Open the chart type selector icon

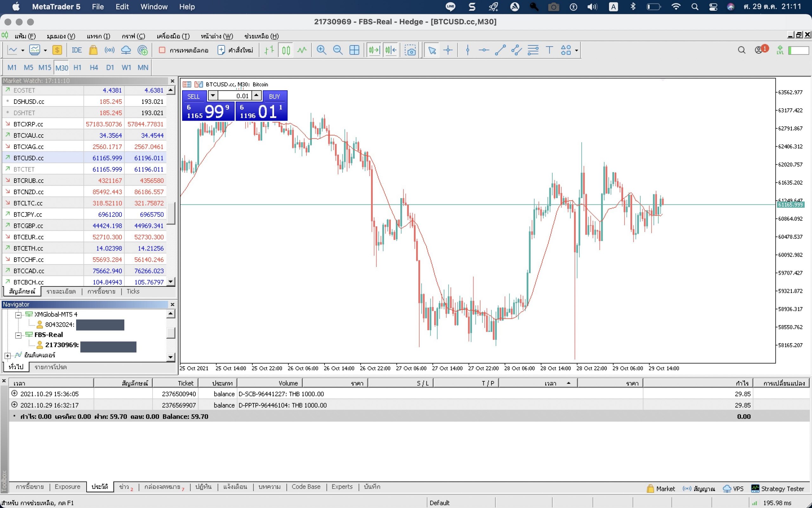click(x=12, y=50)
